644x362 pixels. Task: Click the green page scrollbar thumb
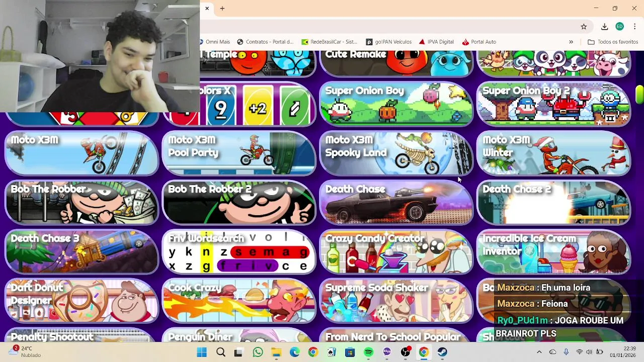pyautogui.click(x=639, y=95)
